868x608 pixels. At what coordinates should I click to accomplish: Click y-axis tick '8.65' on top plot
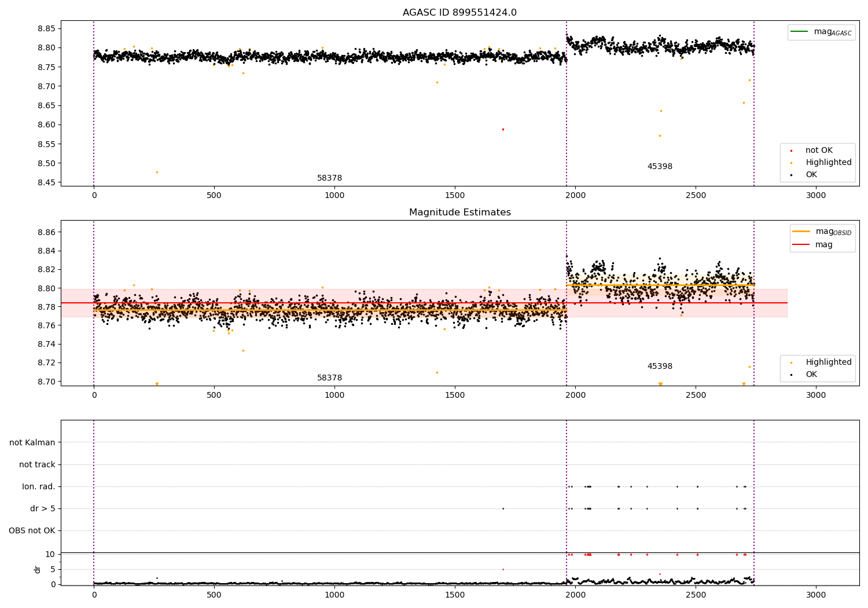pos(46,105)
